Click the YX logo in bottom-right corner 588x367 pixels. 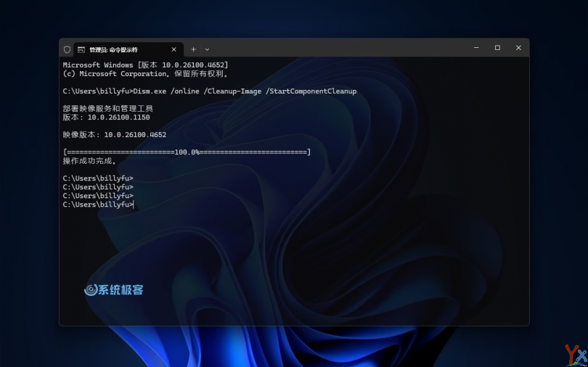(574, 354)
